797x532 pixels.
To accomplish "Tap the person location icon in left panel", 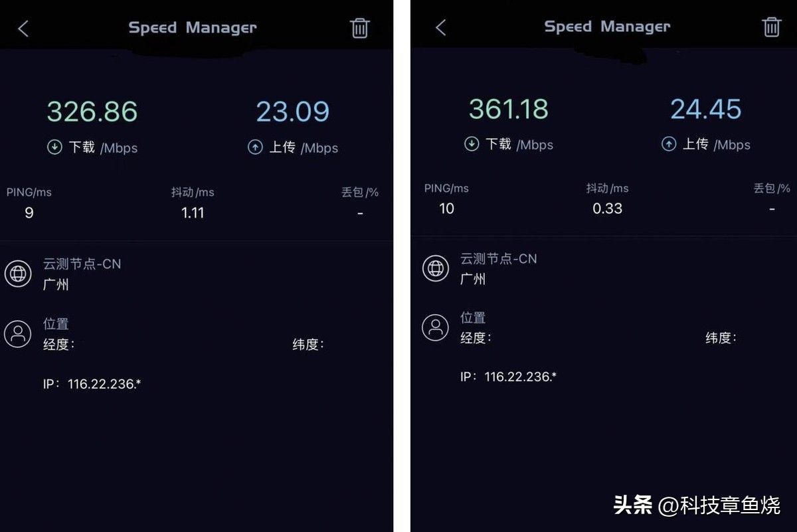I will [18, 333].
